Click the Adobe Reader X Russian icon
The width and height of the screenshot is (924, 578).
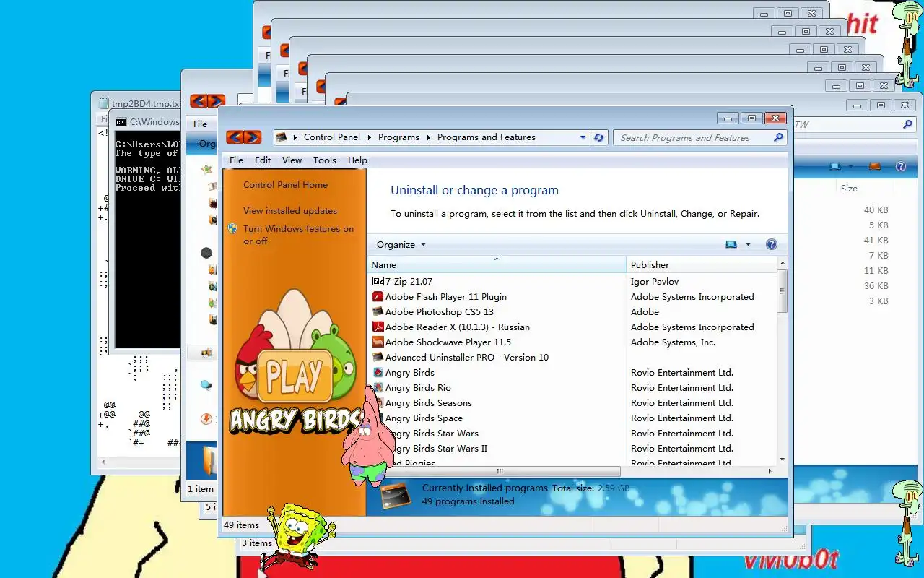tap(378, 327)
